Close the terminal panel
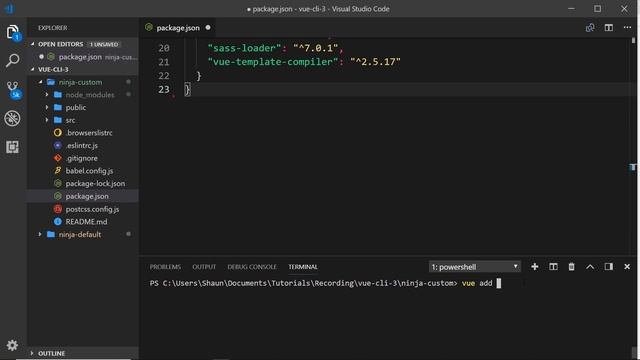Screen dimensions: 640x360 627,267
